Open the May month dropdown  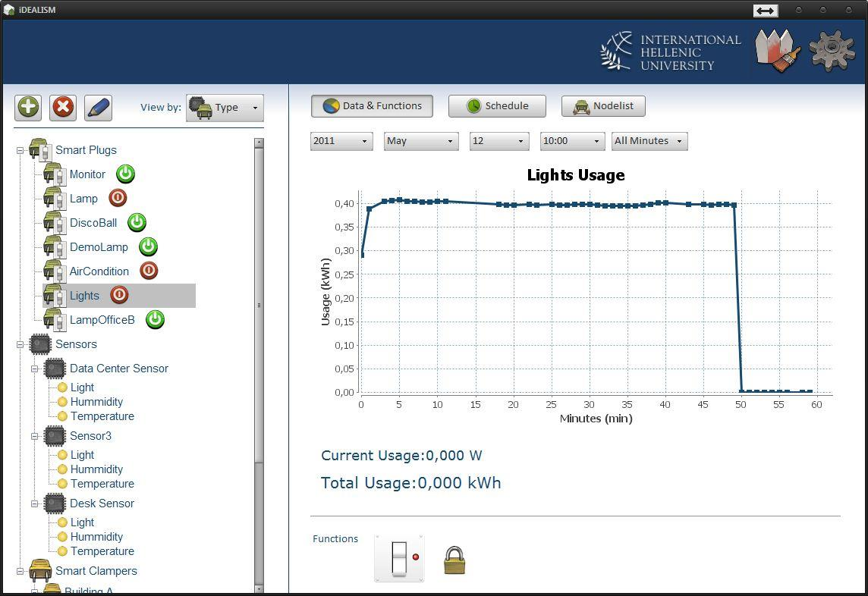click(x=421, y=141)
